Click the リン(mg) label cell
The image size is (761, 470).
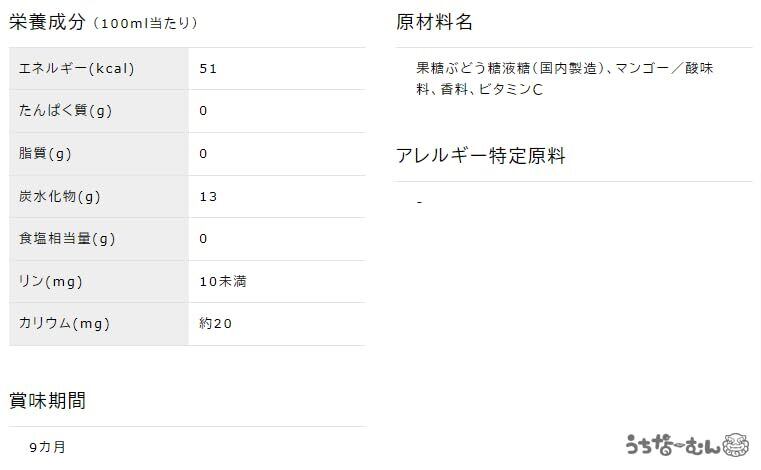coord(51,281)
